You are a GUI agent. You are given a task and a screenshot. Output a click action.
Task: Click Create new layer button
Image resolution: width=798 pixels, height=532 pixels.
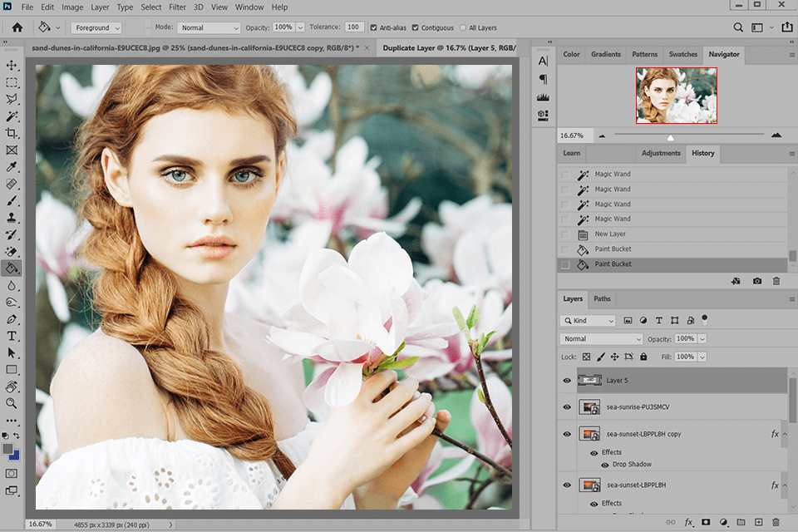759,522
